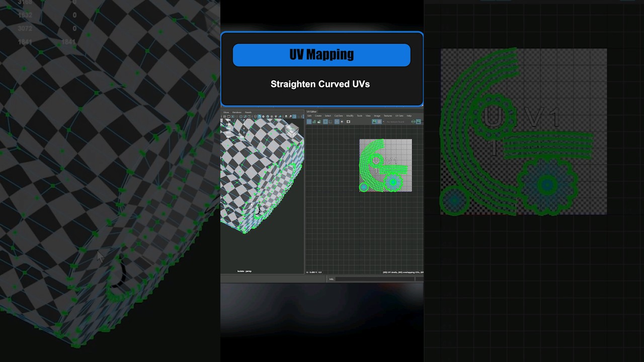Toggle the UV Editor Display Image icon
This screenshot has width=644, height=362.
(374, 122)
